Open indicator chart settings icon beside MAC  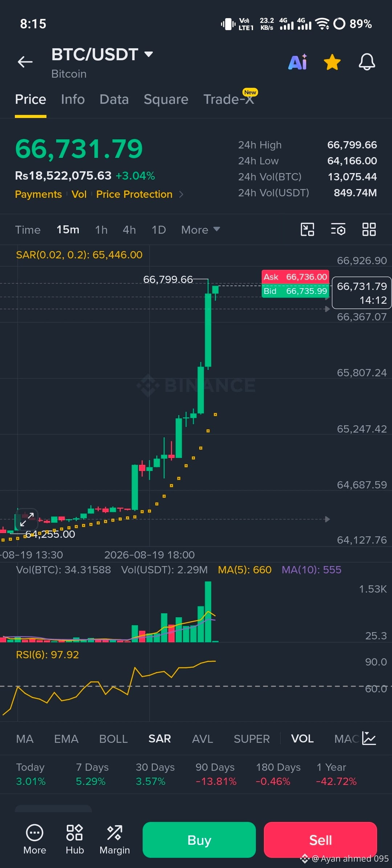pyautogui.click(x=369, y=738)
